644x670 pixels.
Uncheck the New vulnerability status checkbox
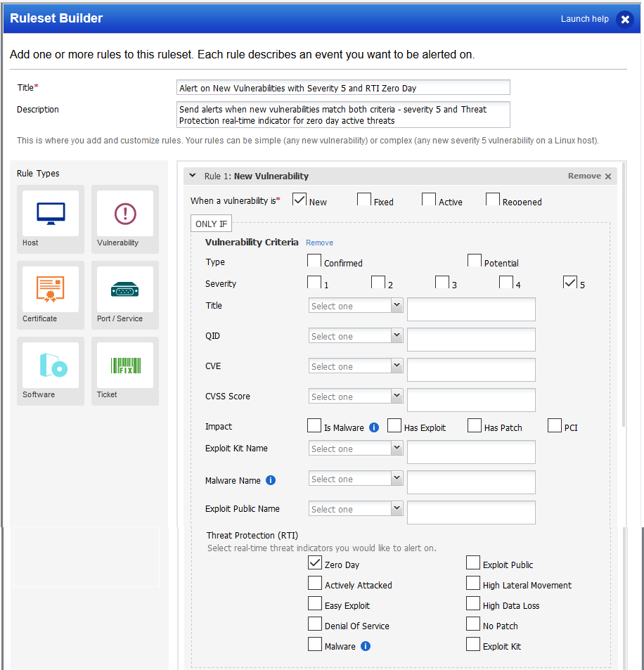point(299,199)
